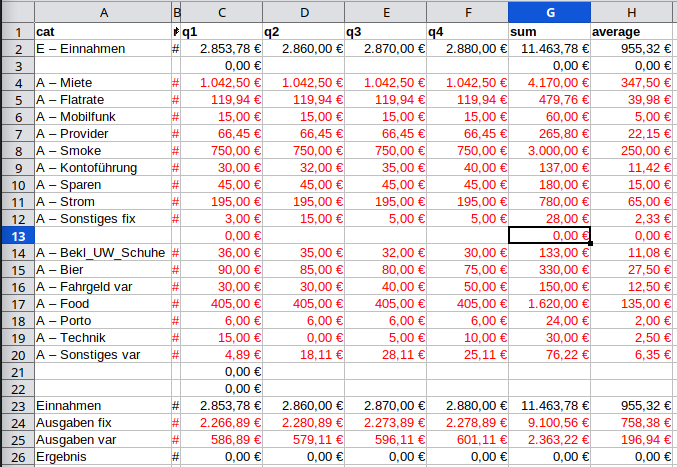The width and height of the screenshot is (677, 467).
Task: Click the sum cell of Ausgaben var
Action: [548, 439]
